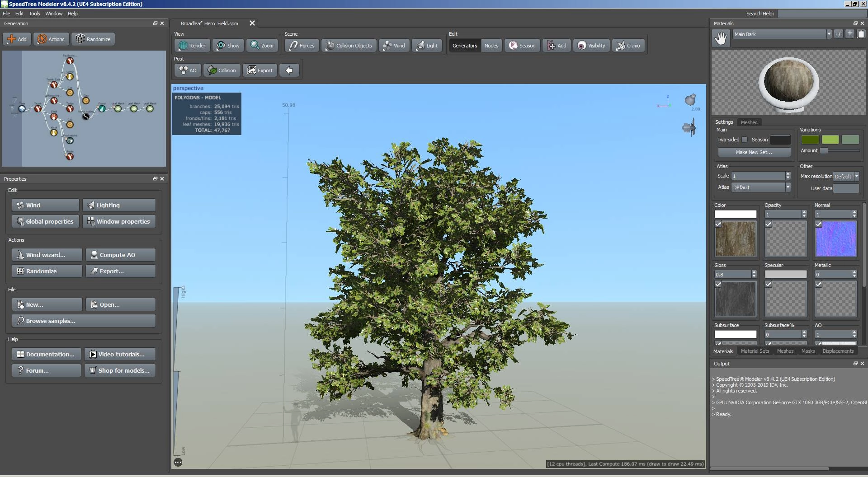Toggle the Gizmo tool
868x477 pixels.
click(x=628, y=46)
